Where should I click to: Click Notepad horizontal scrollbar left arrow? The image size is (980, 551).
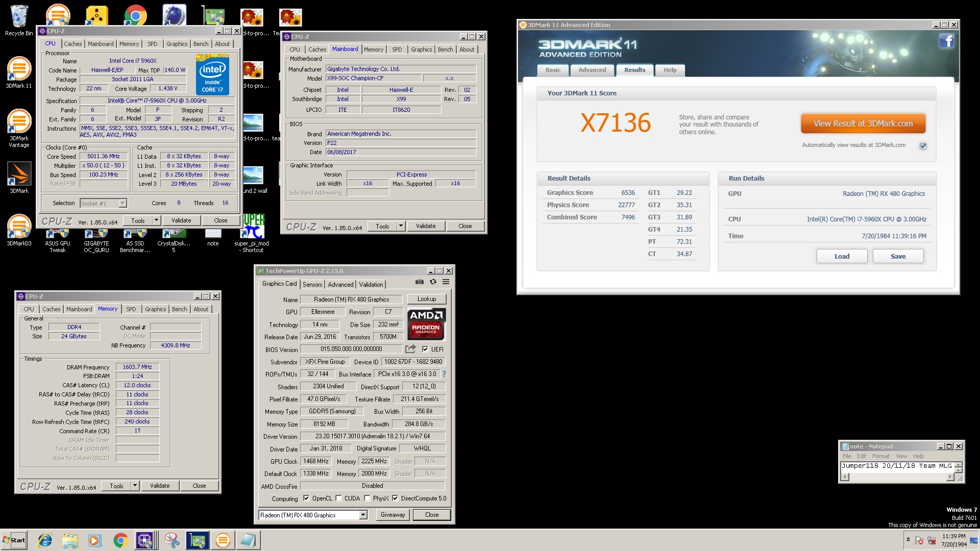tap(845, 477)
